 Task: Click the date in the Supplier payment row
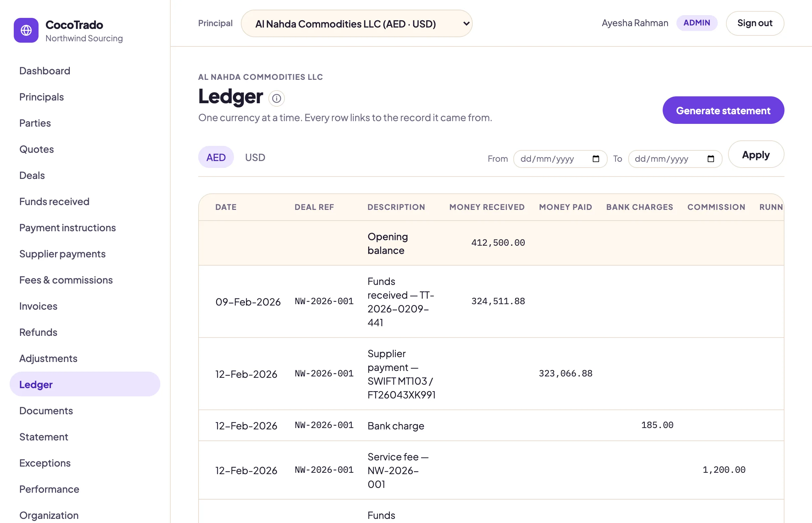click(x=246, y=374)
